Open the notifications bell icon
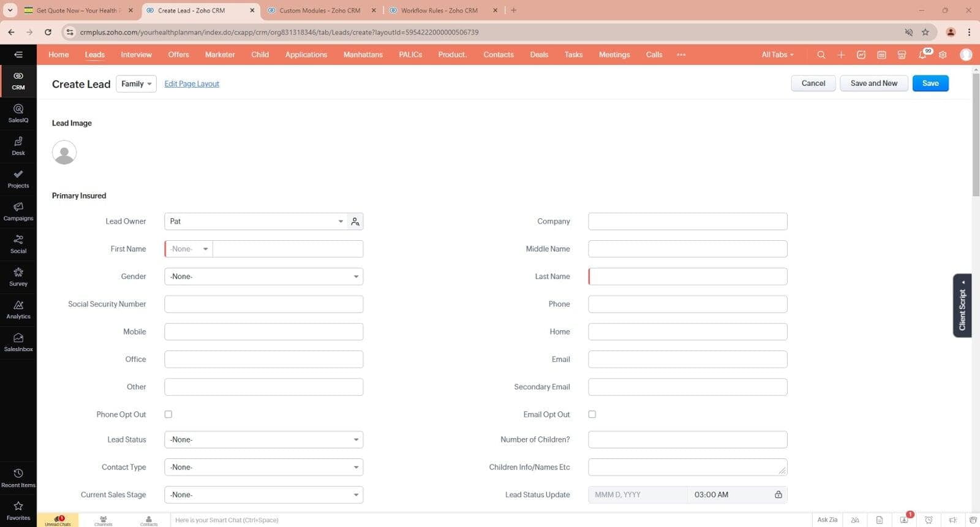Image resolution: width=980 pixels, height=527 pixels. tap(922, 55)
